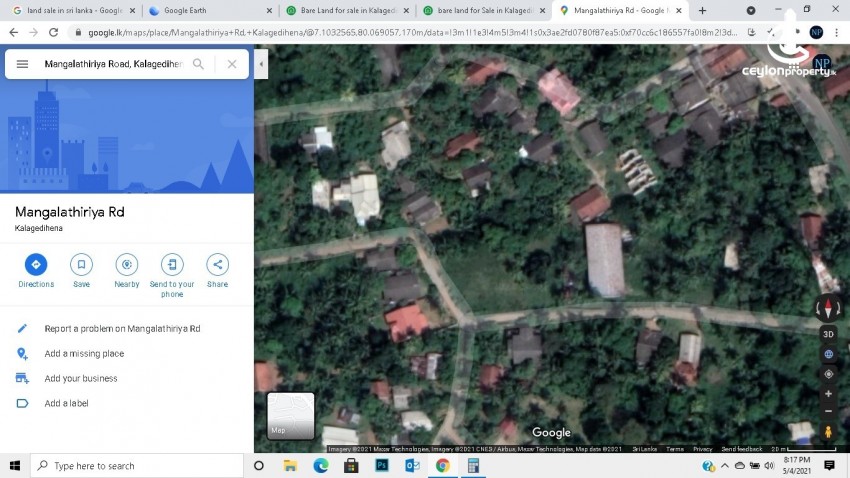The image size is (850, 478).
Task: Toggle the 3D tilt view
Action: click(x=828, y=334)
